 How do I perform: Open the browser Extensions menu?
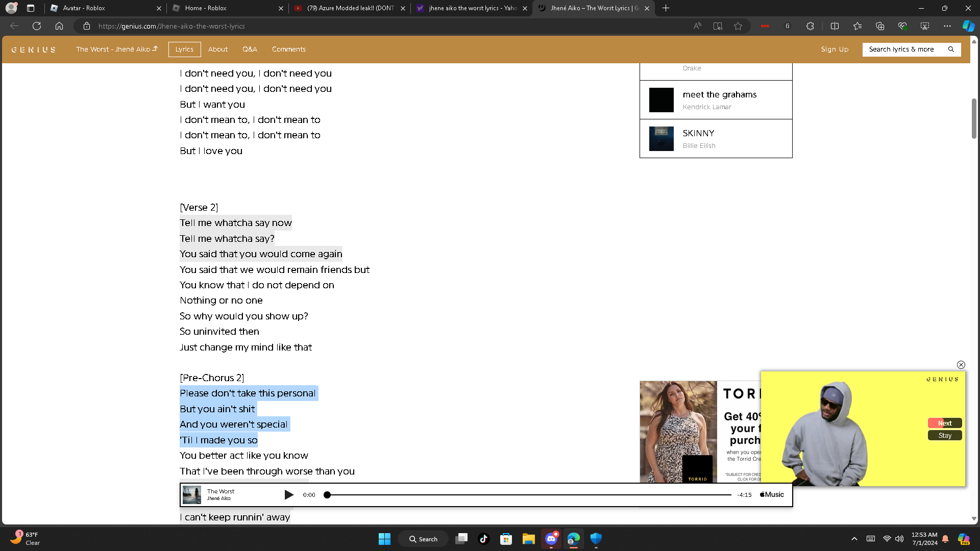pyautogui.click(x=810, y=26)
